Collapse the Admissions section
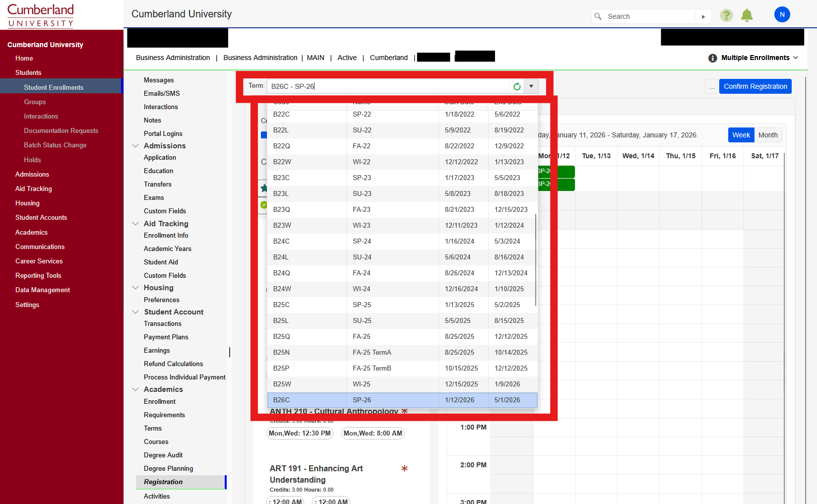This screenshot has width=817, height=504. point(135,146)
